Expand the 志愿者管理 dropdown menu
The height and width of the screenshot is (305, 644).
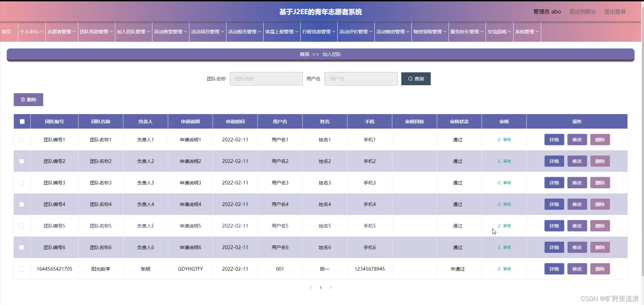coord(61,31)
